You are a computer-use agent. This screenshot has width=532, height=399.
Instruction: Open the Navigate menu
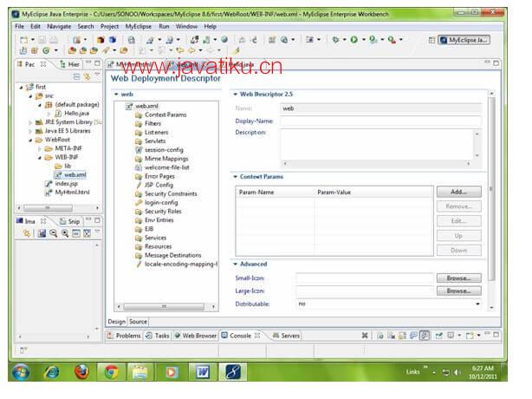[x=59, y=27]
